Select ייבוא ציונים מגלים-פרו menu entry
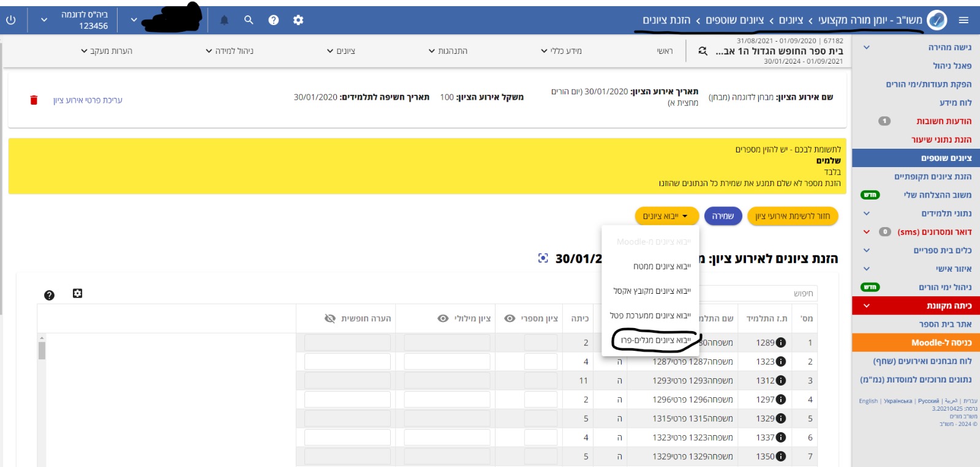Viewport: 980px width, 467px height. tap(655, 340)
